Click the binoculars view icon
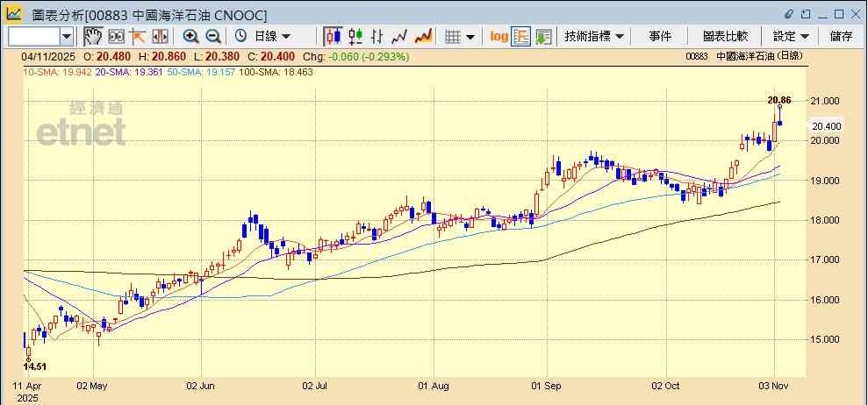This screenshot has height=405, width=868. click(116, 36)
